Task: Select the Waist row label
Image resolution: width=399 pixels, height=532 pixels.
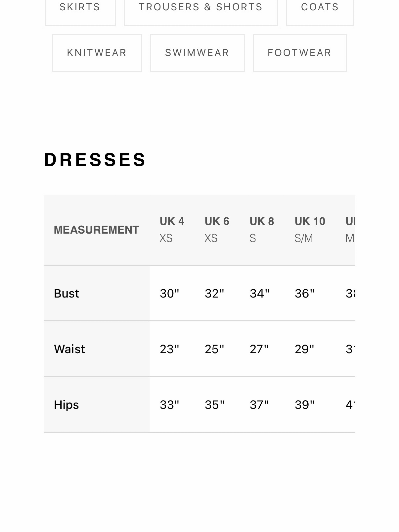Action: pos(69,349)
